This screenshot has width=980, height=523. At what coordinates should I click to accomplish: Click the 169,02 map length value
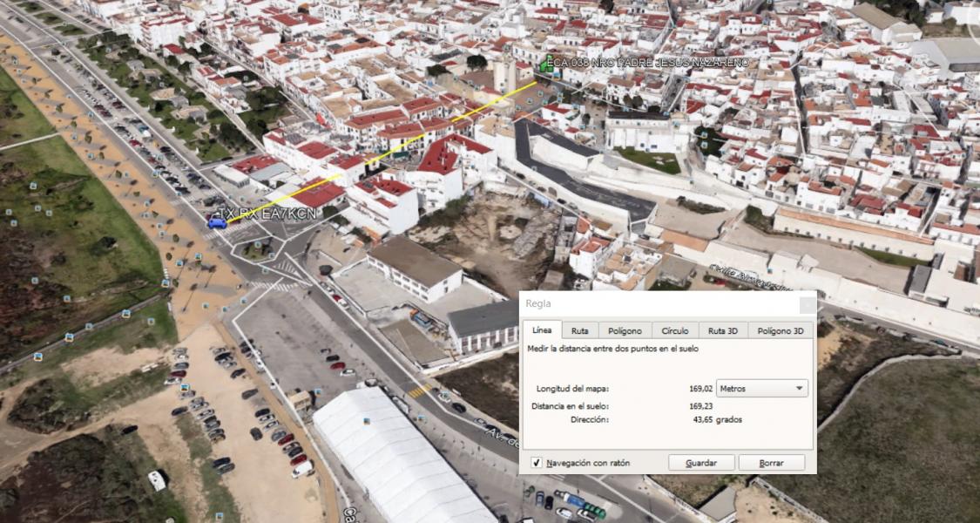click(700, 389)
